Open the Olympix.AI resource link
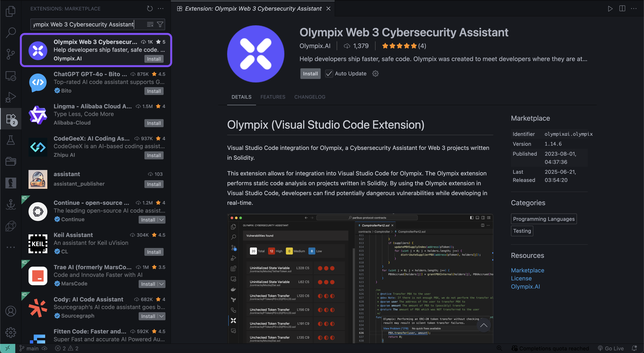This screenshot has height=353, width=644. (525, 287)
